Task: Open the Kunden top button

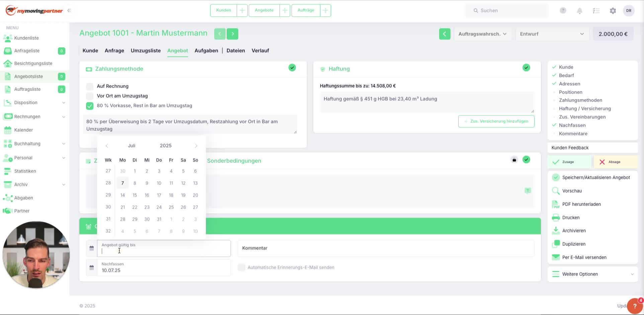Action: [224, 10]
